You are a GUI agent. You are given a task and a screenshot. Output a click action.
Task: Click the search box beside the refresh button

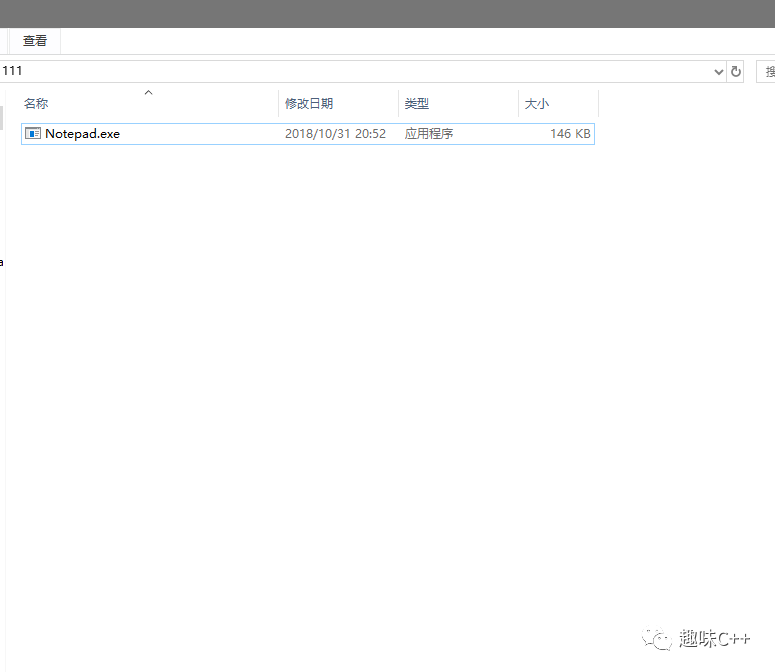766,72
